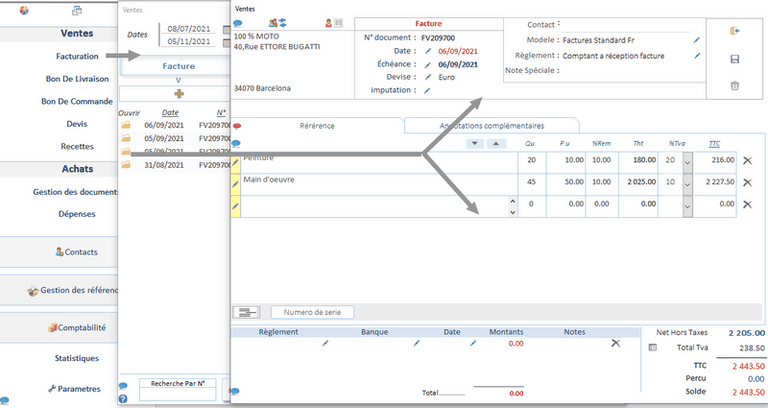Open Parametres in main menu

point(74,389)
